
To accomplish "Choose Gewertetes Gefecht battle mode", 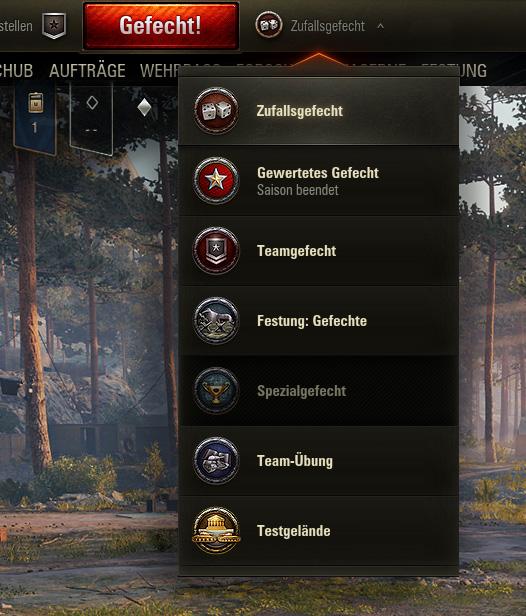I will click(319, 181).
